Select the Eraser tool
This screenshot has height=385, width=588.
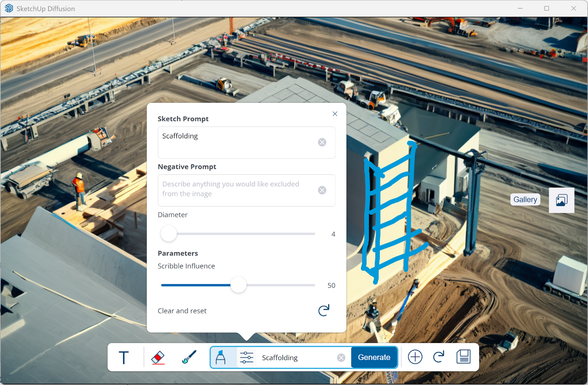pos(158,357)
